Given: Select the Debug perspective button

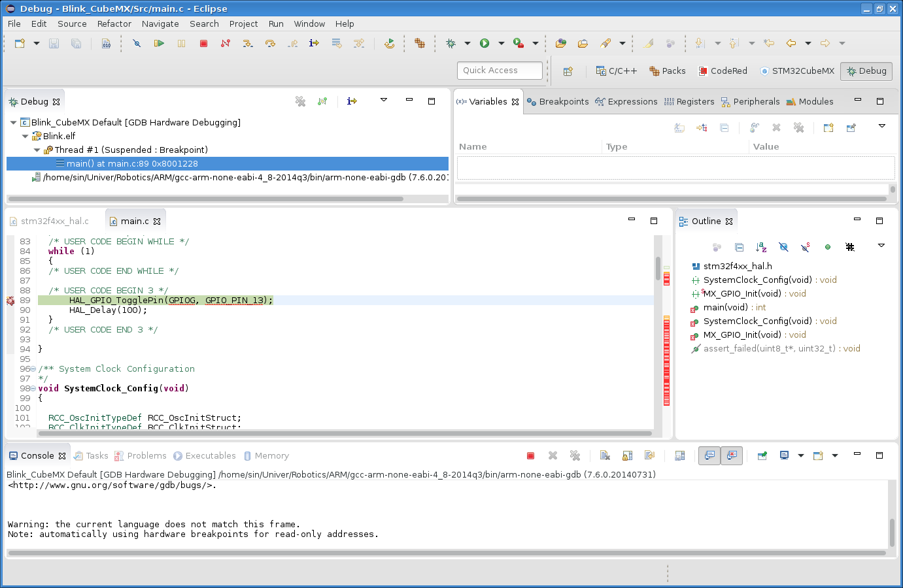Looking at the screenshot, I should point(866,71).
